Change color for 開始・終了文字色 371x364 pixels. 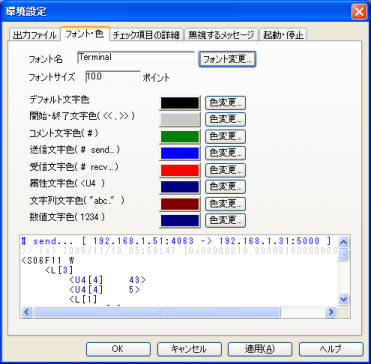[225, 120]
